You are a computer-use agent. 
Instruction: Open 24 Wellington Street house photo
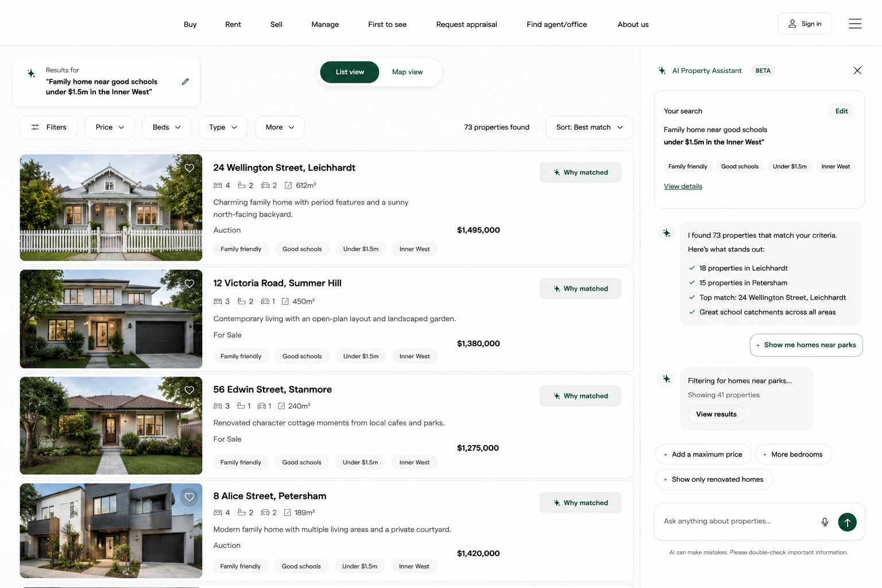coord(111,207)
